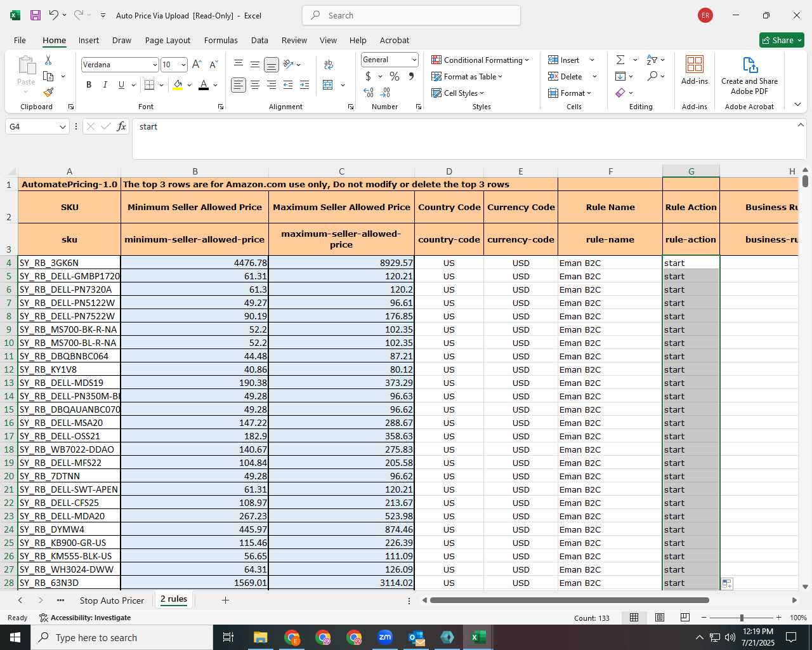Click the Comma Style icon
The width and height of the screenshot is (812, 650).
[411, 76]
